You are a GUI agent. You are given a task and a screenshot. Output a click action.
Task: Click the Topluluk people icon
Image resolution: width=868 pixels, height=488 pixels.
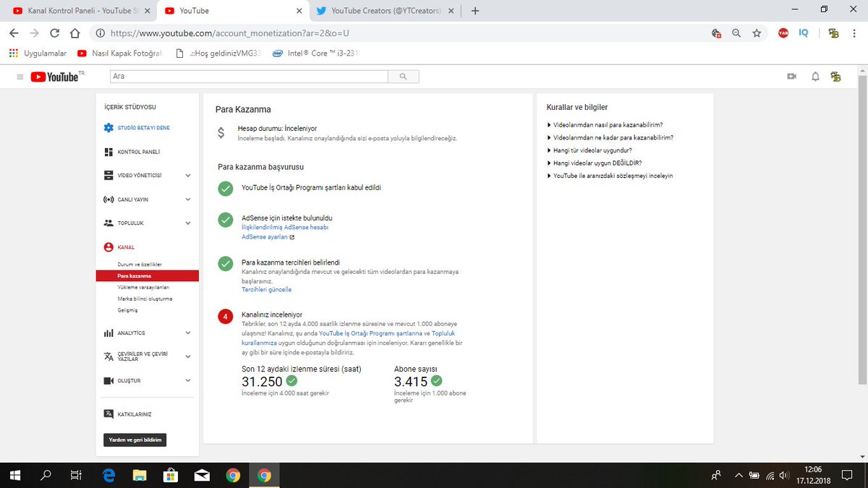coord(109,223)
